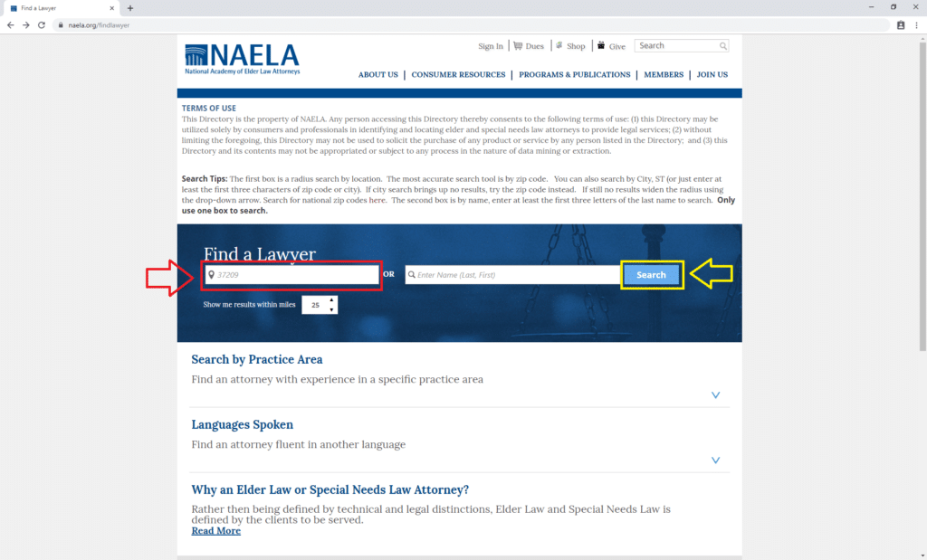View site info via the padlock icon
Screen dimensions: 927x560
coord(61,24)
